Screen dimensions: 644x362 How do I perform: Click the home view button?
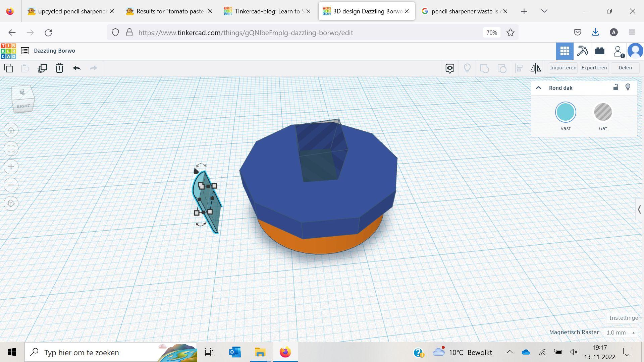click(11, 130)
